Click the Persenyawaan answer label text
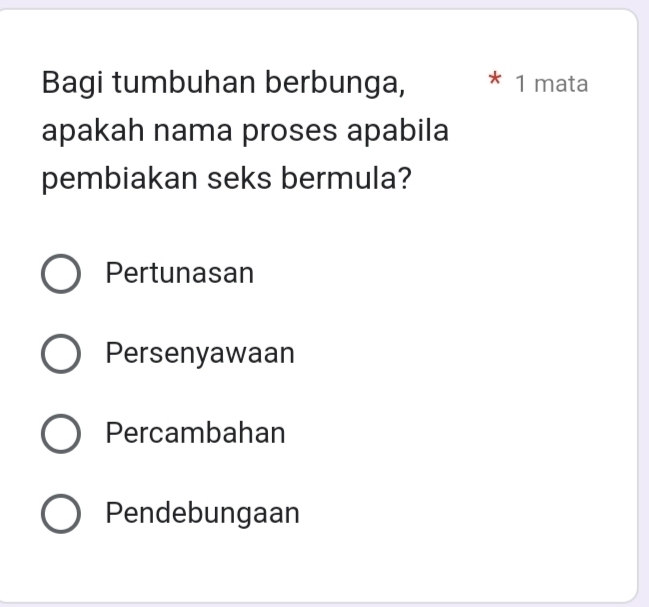Screen dimensions: 649x607 pos(200,353)
